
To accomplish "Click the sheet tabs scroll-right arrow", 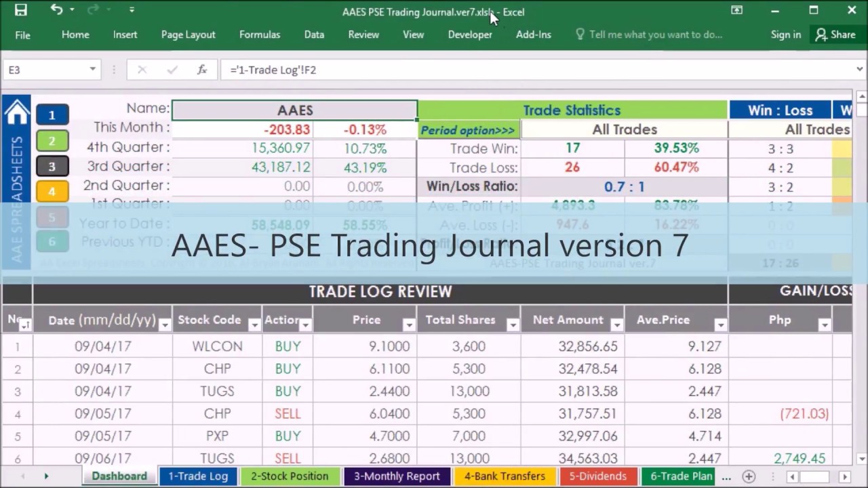I will (46, 476).
